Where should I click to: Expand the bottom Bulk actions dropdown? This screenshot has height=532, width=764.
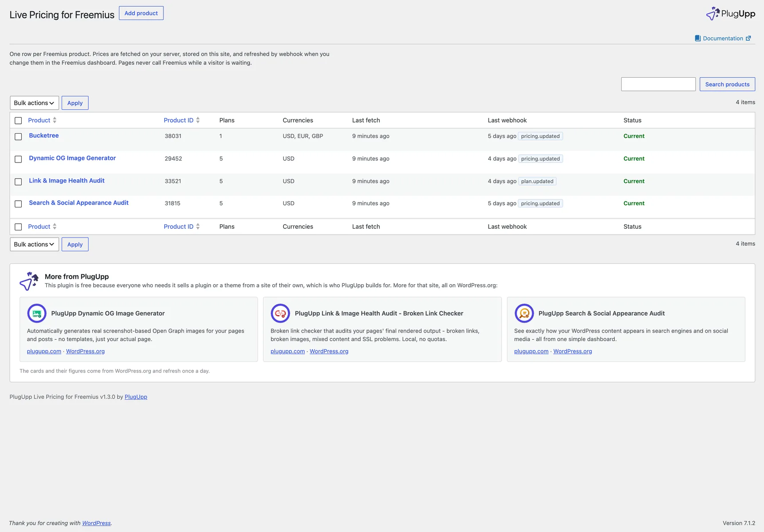(x=34, y=244)
